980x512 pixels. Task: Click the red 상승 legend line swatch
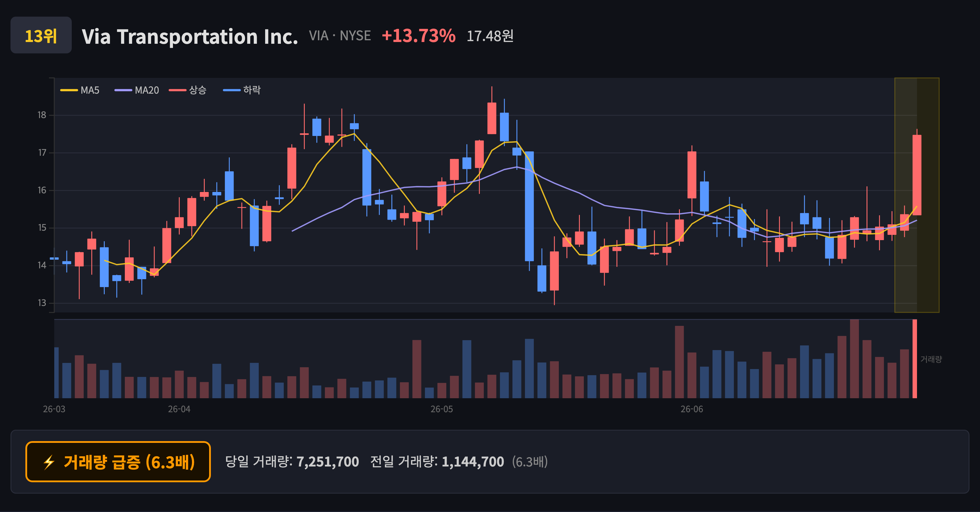[x=178, y=90]
